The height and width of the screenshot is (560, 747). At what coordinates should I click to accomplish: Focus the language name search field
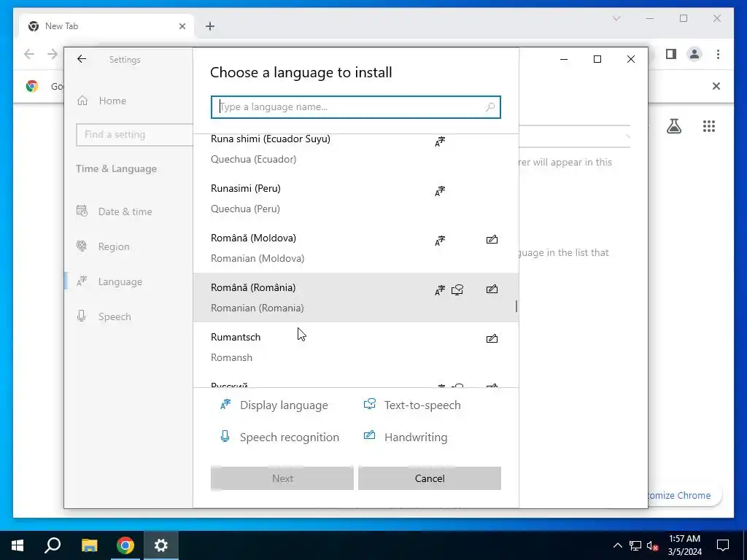tap(355, 107)
